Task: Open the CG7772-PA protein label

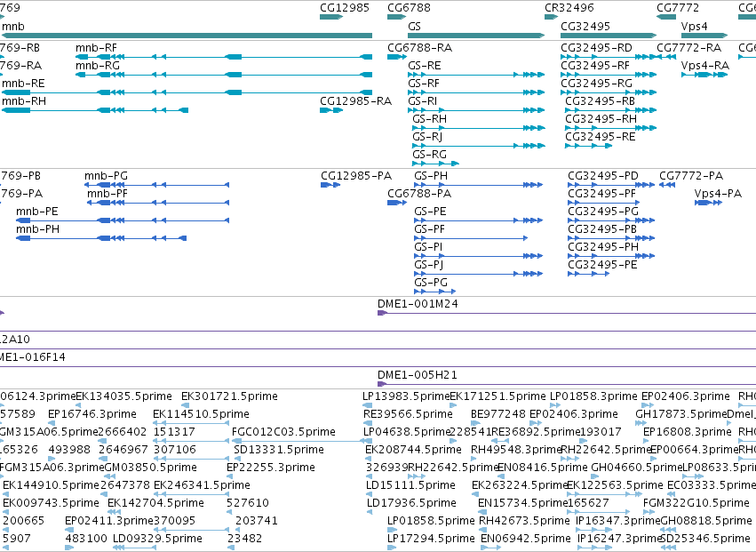Action: pos(691,176)
